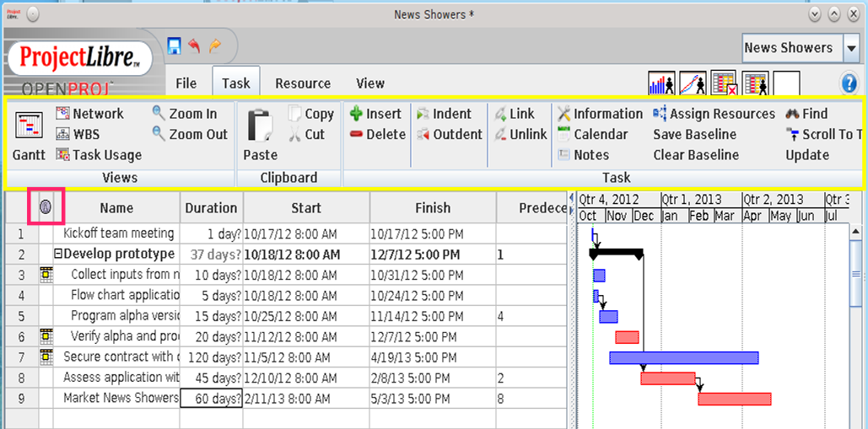Click the 11/5/12 8:00 AM start cell
This screenshot has height=429, width=868.
[x=306, y=357]
